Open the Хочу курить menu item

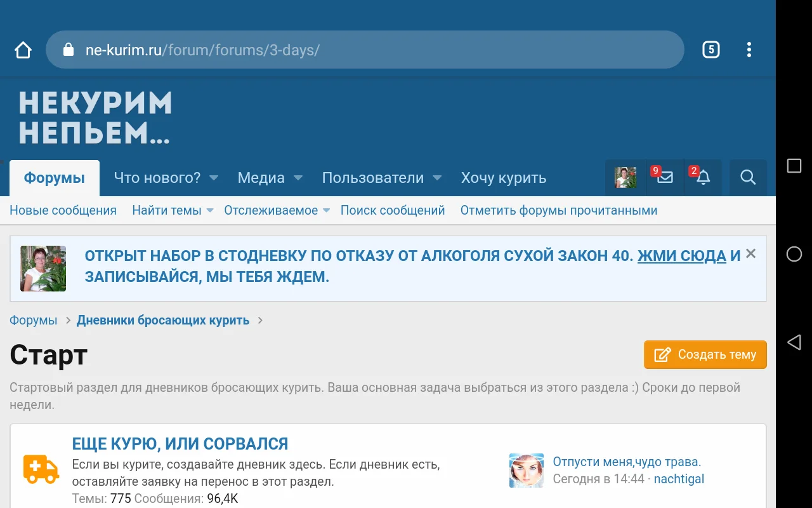[504, 178]
